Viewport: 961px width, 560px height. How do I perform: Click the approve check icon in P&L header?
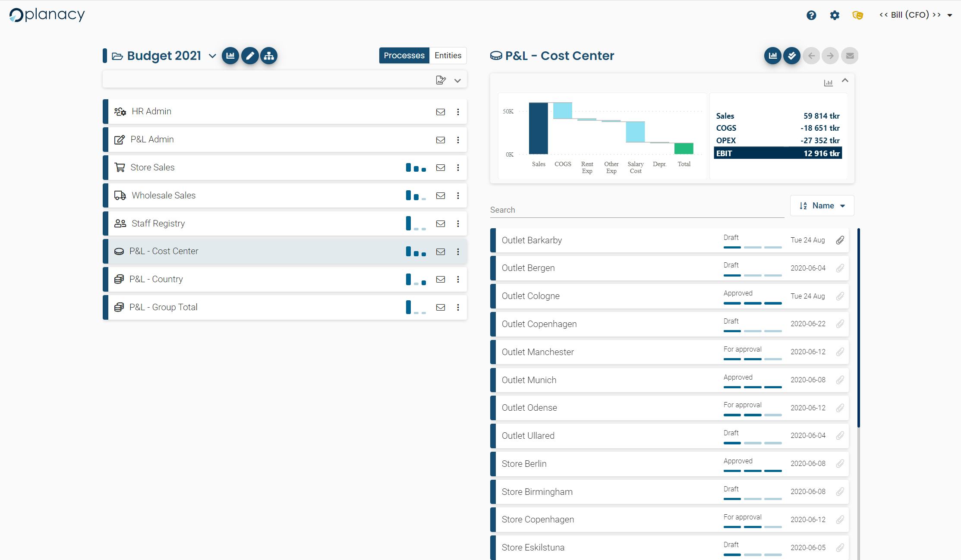pos(791,55)
